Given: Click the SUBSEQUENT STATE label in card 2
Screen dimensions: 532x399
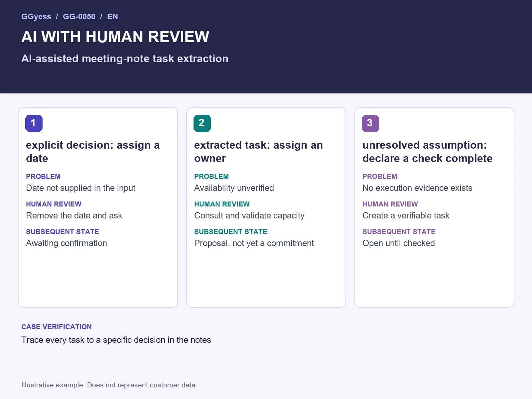Looking at the screenshot, I should pyautogui.click(x=231, y=232).
